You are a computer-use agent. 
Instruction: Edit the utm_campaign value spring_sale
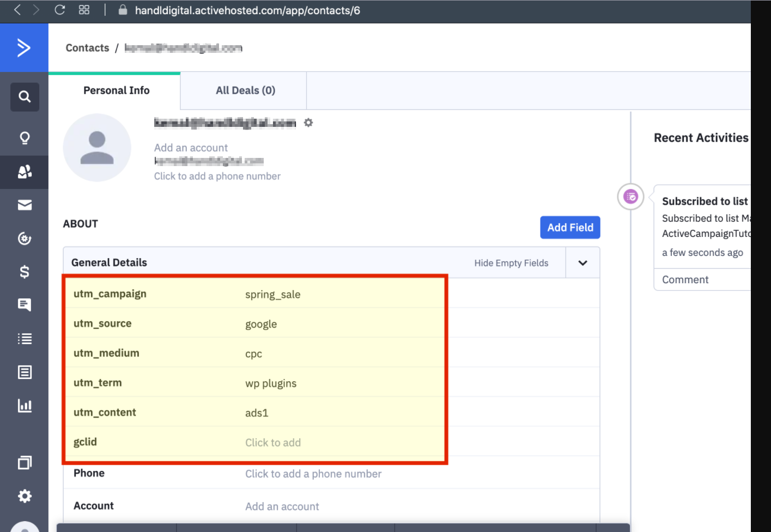coord(272,295)
